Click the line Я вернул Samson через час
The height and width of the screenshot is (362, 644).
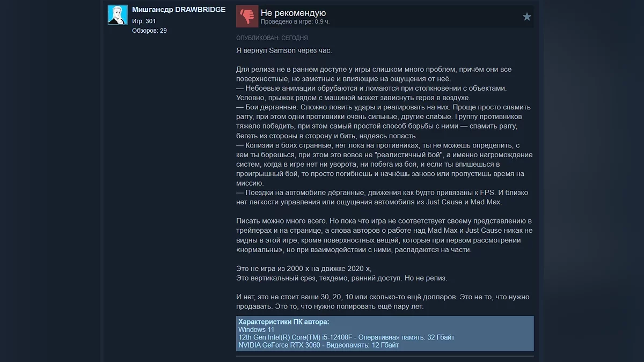[284, 50]
